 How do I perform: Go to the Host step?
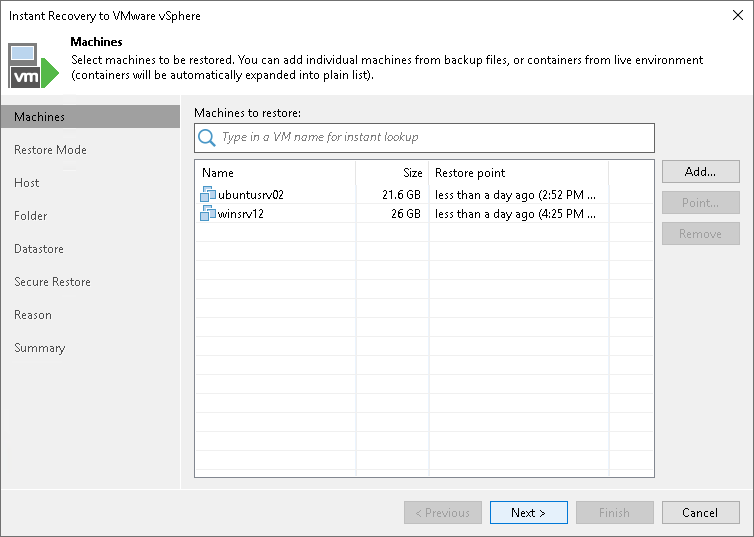pos(26,183)
